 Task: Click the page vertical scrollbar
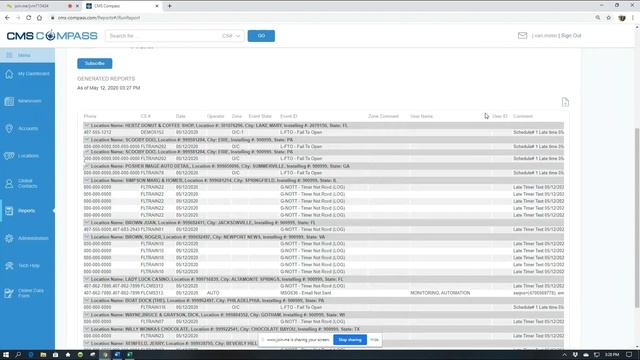[x=637, y=218]
